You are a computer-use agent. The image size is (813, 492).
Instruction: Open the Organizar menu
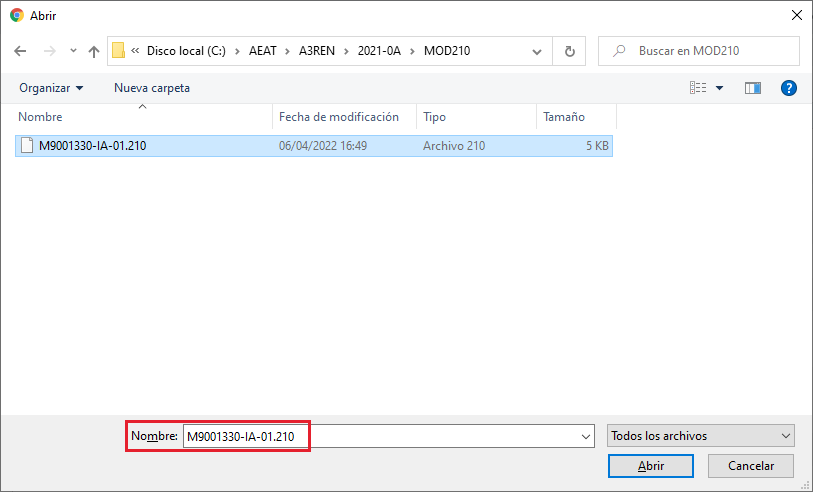point(51,88)
